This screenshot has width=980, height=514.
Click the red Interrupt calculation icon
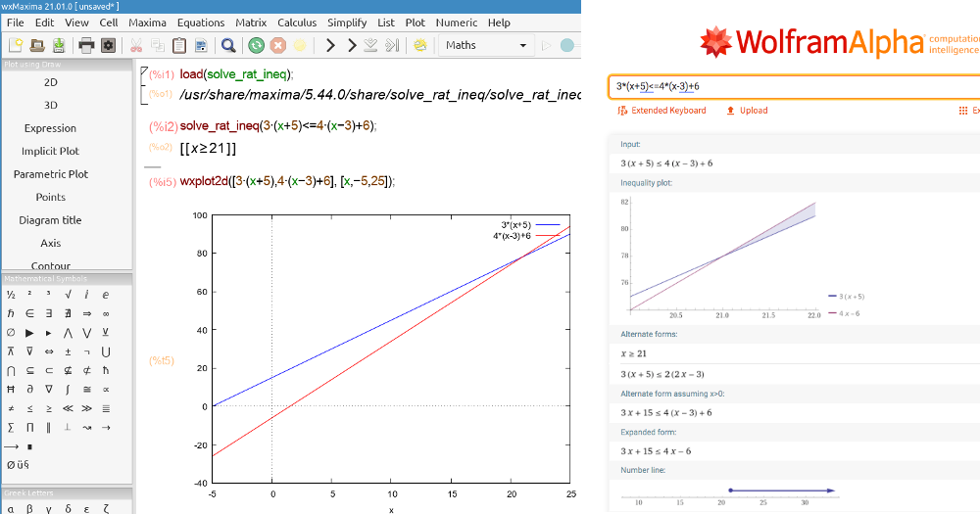(278, 45)
